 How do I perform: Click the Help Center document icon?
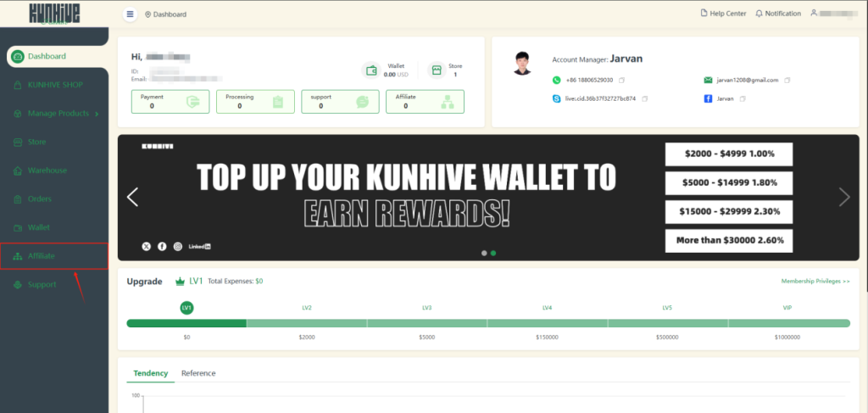point(704,14)
